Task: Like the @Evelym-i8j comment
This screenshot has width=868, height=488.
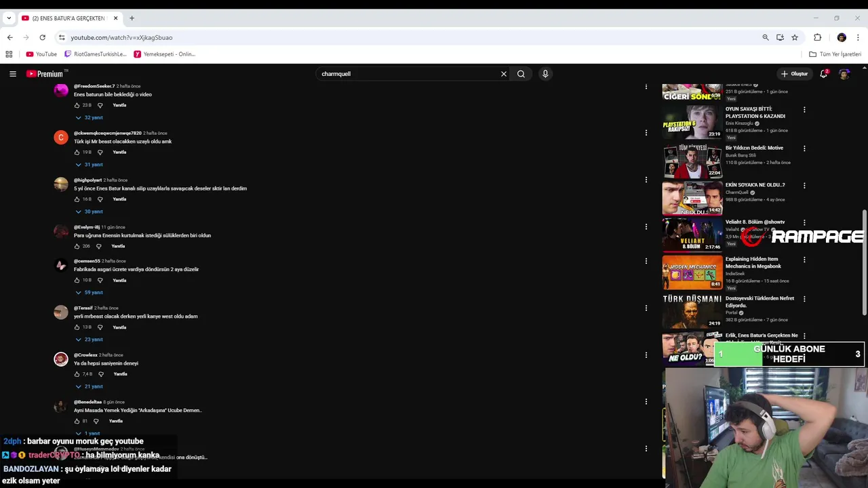Action: tap(77, 246)
